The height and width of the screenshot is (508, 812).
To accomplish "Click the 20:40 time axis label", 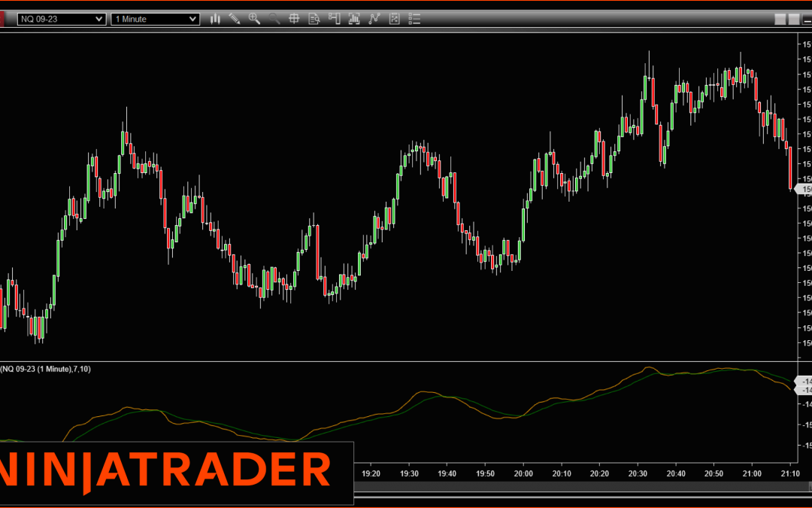I will [676, 473].
